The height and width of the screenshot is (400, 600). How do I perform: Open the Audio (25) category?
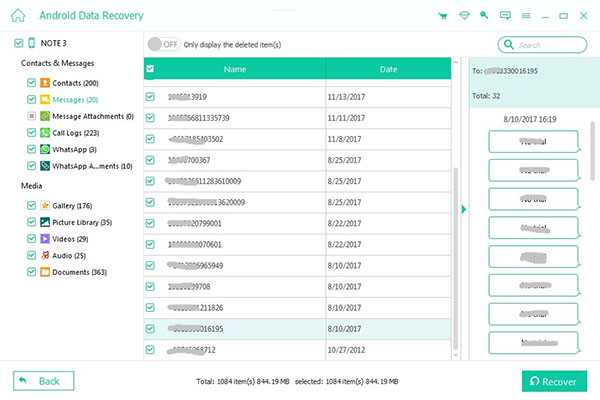pos(69,255)
